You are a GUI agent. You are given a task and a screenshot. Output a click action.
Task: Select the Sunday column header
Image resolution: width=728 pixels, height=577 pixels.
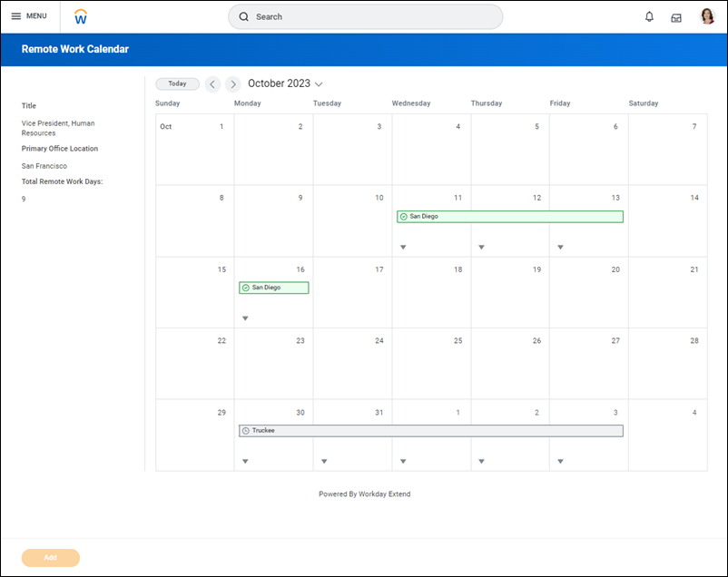coord(168,103)
